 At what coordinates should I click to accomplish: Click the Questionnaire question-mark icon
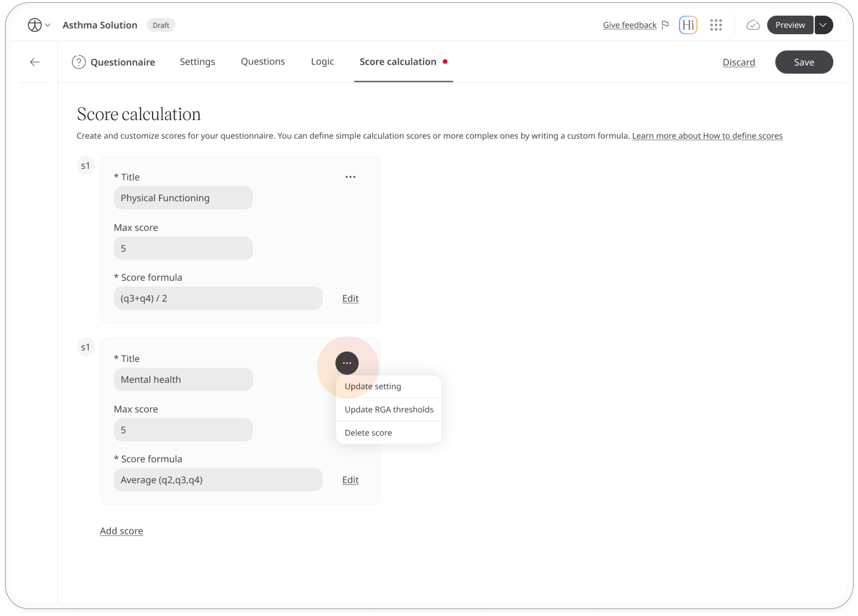click(79, 62)
